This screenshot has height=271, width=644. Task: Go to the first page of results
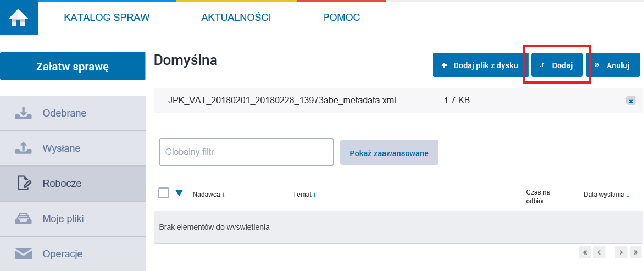(x=585, y=252)
